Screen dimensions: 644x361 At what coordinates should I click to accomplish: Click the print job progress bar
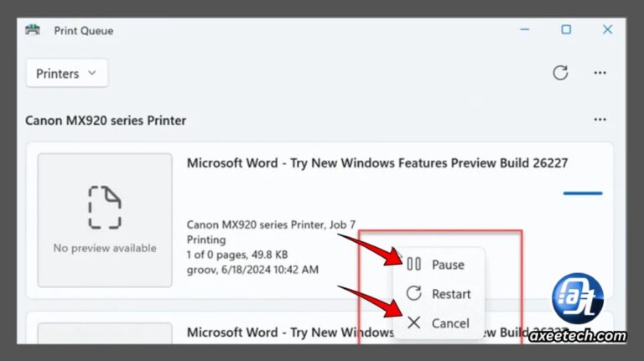(583, 193)
